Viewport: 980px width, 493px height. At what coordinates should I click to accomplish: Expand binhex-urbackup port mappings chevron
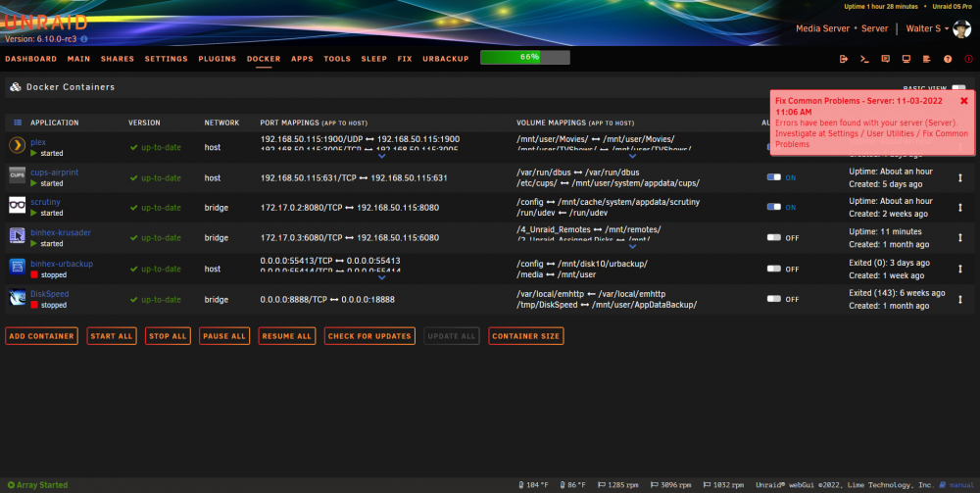[382, 278]
